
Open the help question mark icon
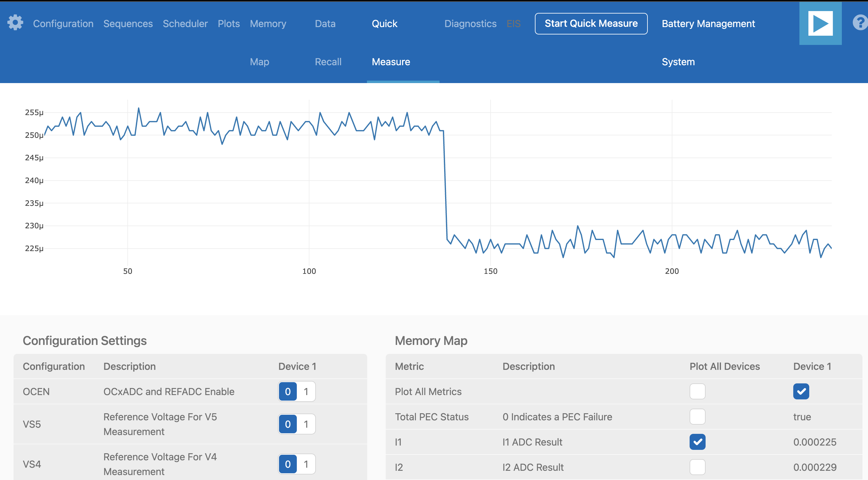[860, 23]
